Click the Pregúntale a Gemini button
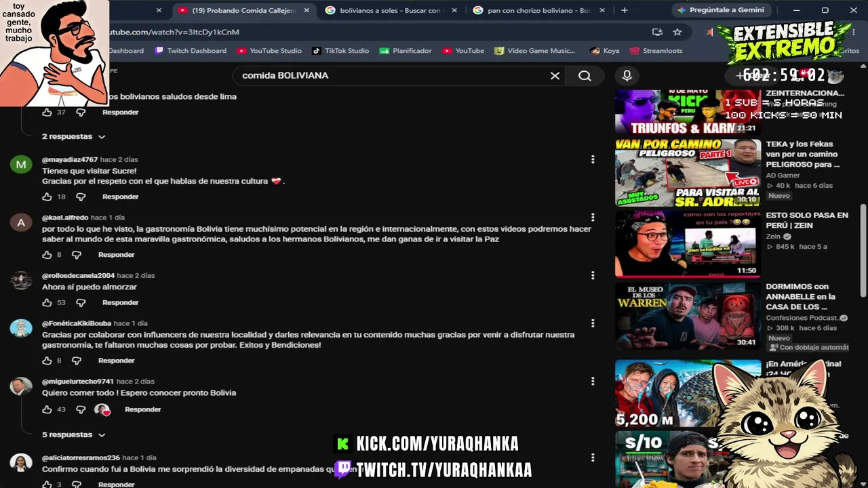The width and height of the screenshot is (868, 488). [x=721, y=10]
